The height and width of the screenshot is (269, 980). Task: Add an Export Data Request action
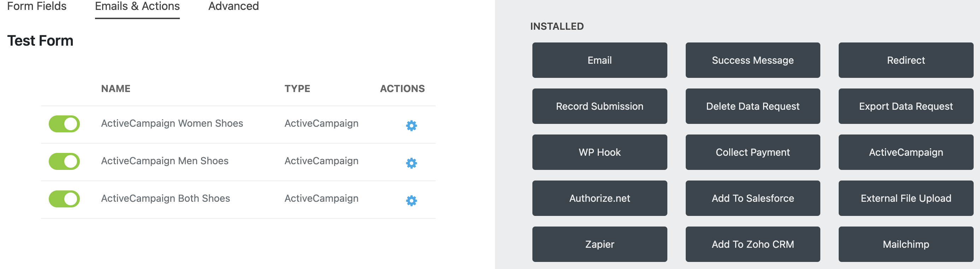[x=905, y=106]
